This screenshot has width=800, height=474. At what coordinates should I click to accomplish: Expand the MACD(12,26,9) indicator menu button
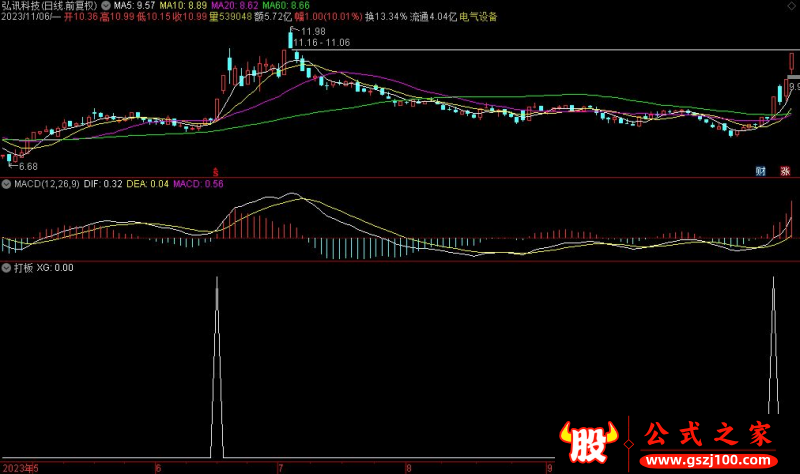6,184
